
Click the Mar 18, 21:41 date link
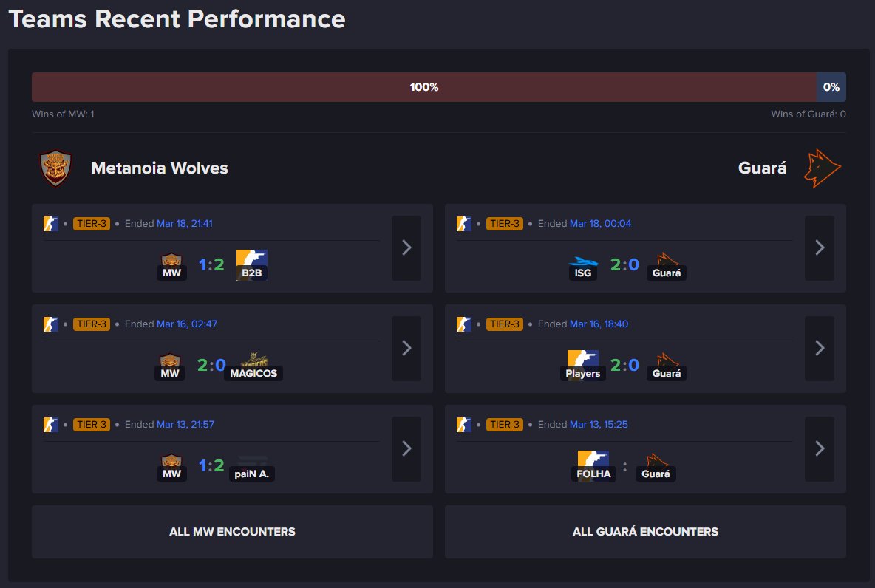coord(184,224)
